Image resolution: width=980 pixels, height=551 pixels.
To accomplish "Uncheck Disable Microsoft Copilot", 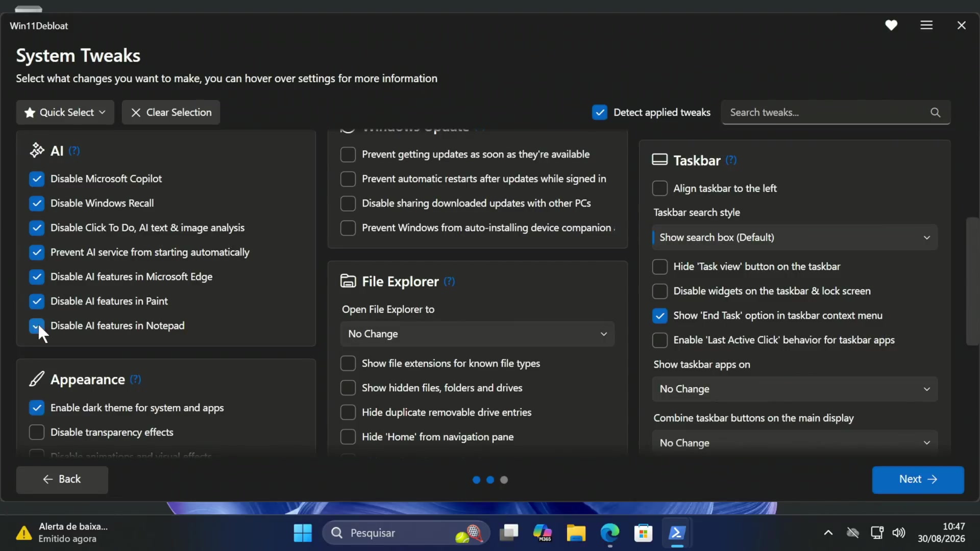I will point(37,179).
